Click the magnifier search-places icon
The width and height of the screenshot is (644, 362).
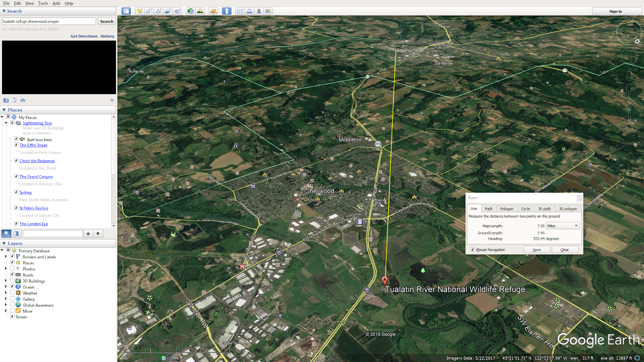click(x=6, y=234)
